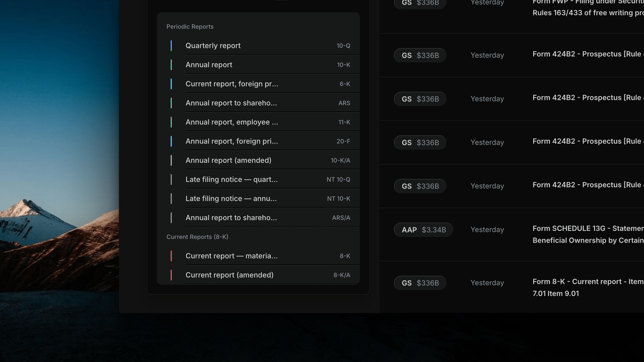Click Yesterday date on the 8-K row
Image resolution: width=644 pixels, height=362 pixels.
pos(487,283)
